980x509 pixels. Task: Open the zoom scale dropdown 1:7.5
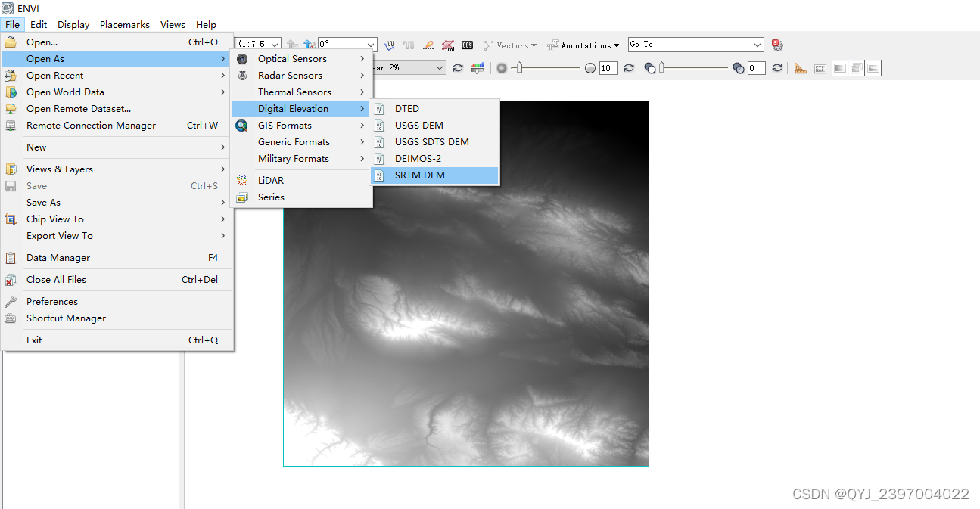click(275, 45)
